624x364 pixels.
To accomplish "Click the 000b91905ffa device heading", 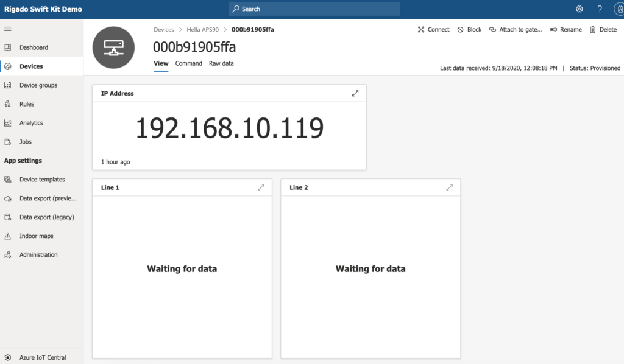I will 194,47.
